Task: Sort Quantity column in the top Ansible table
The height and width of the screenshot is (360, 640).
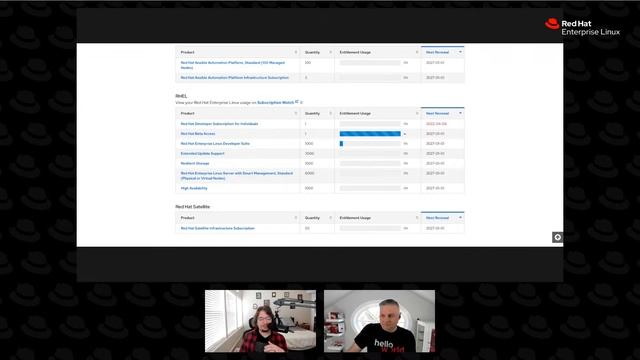Action: [x=331, y=52]
